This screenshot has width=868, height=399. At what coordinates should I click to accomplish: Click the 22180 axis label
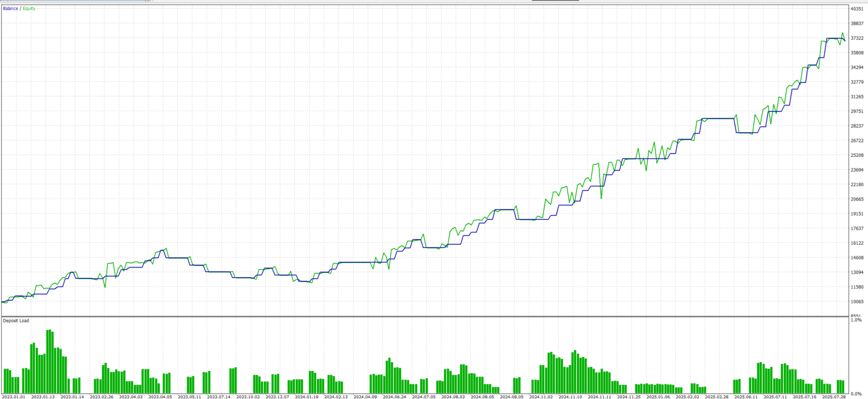pos(857,184)
